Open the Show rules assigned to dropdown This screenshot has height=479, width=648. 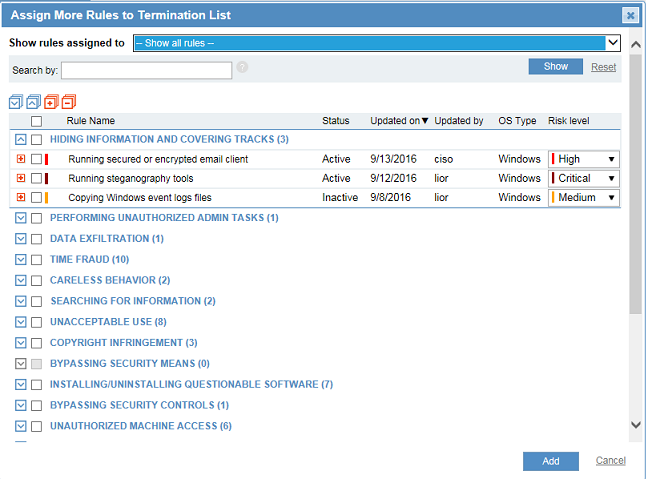(x=377, y=43)
